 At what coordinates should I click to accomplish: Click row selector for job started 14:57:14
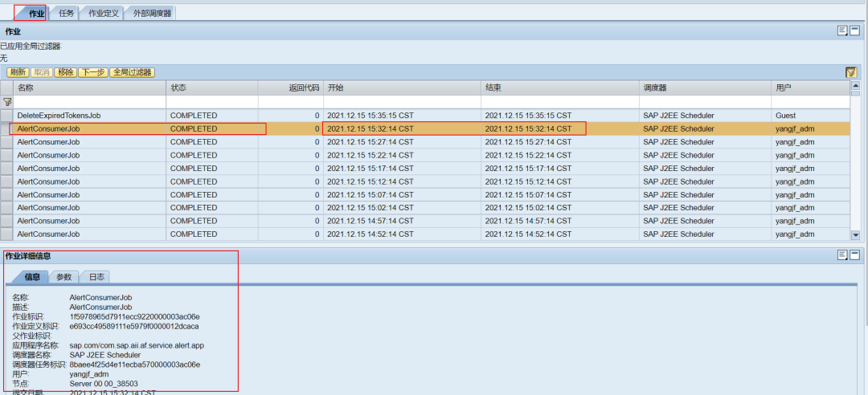point(6,222)
